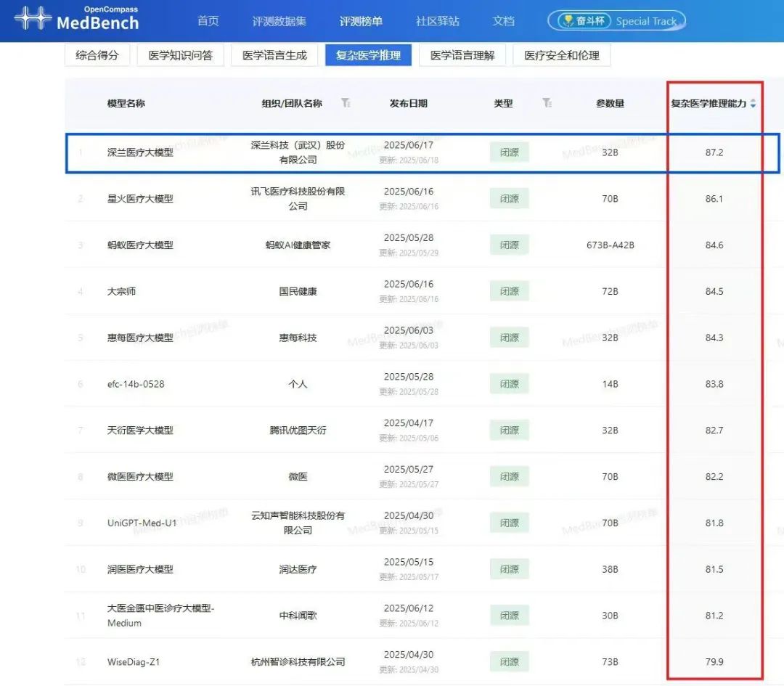Screen dimensions: 784x686
Task: Click the 38B parameter cell
Action: (610, 569)
